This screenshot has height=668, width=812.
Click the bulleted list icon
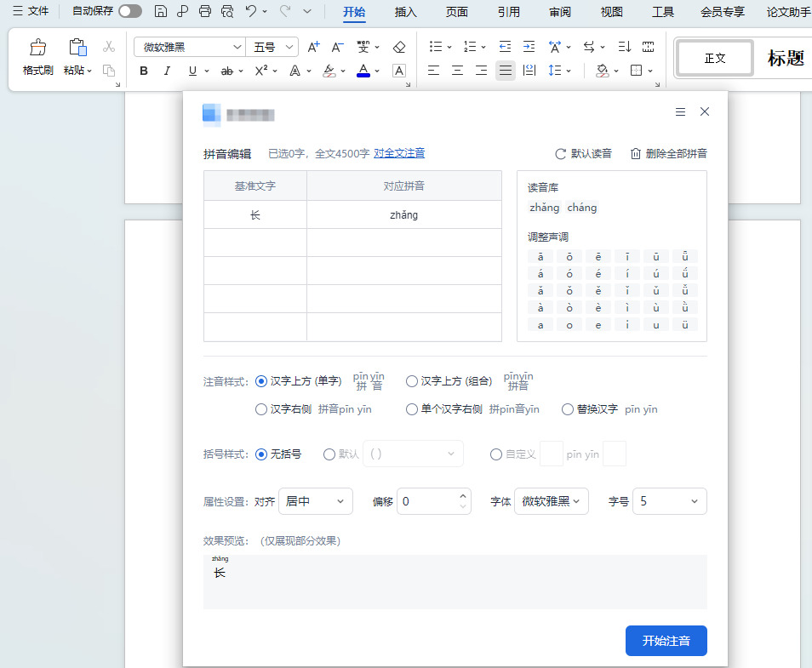[436, 47]
